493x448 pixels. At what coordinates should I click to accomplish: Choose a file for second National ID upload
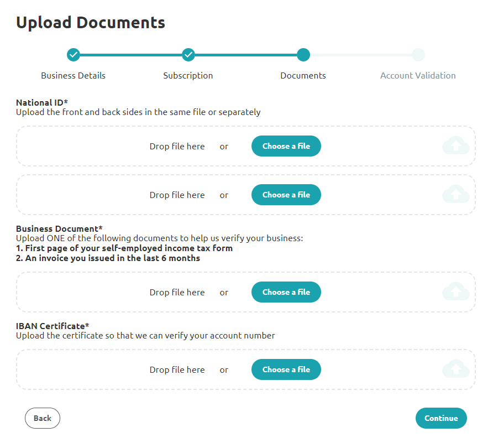[x=286, y=195]
